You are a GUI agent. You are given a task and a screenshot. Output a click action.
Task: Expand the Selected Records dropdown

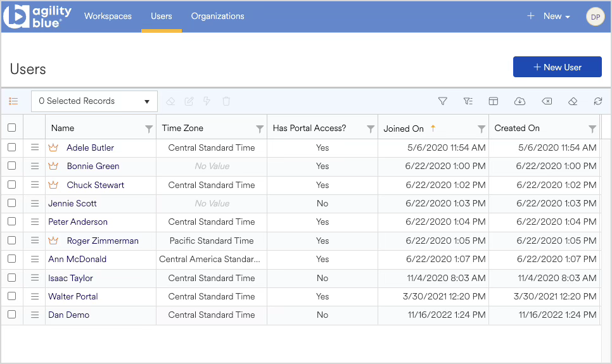(94, 101)
